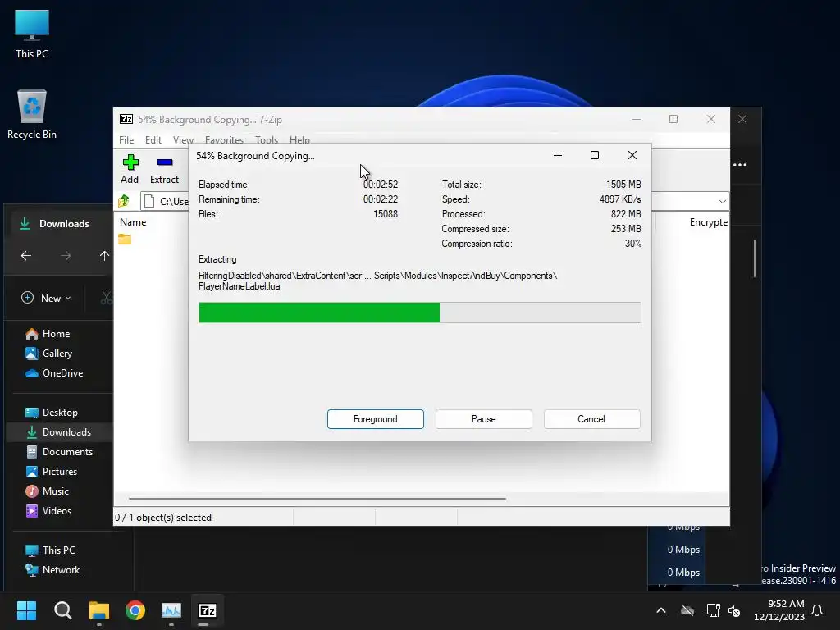
Task: Open the taskbar Search icon
Action: pos(62,610)
